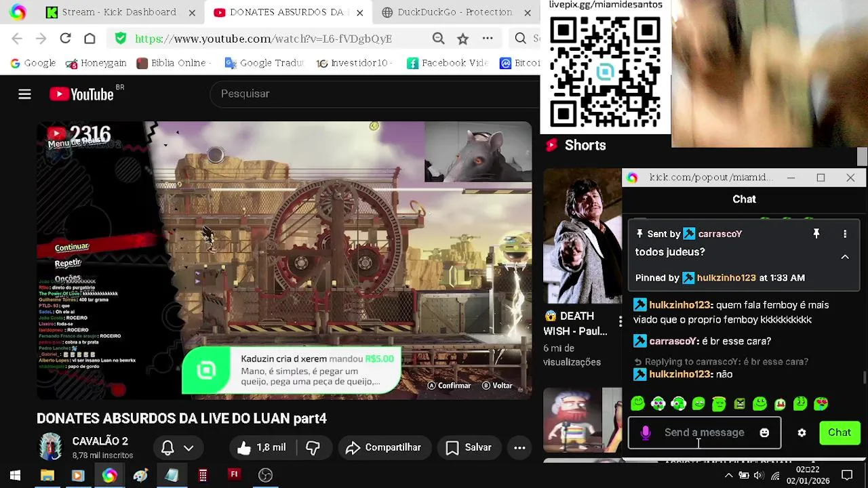Viewport: 868px width, 488px height.
Task: Open CAVALÃO 2 channel name
Action: (x=100, y=441)
